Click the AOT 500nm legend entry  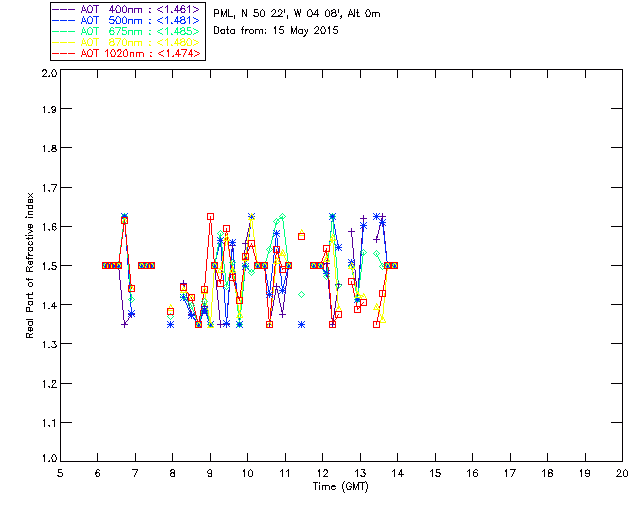[x=128, y=20]
